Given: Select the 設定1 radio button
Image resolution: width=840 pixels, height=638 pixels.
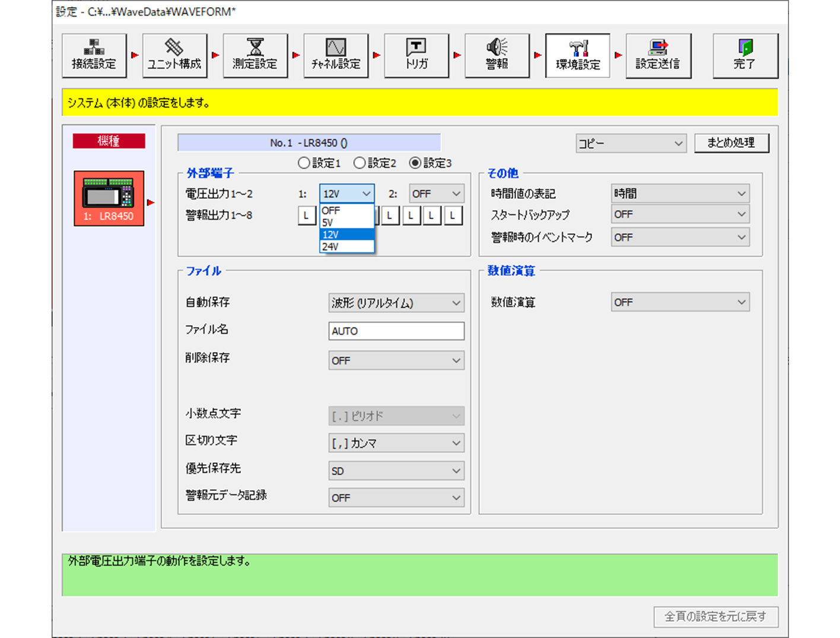Looking at the screenshot, I should [x=303, y=163].
